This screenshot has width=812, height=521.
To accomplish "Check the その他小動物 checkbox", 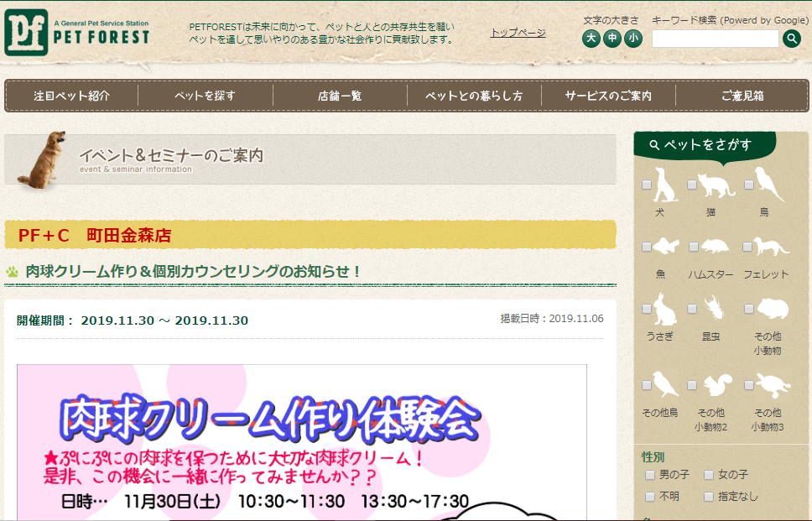I will (749, 309).
